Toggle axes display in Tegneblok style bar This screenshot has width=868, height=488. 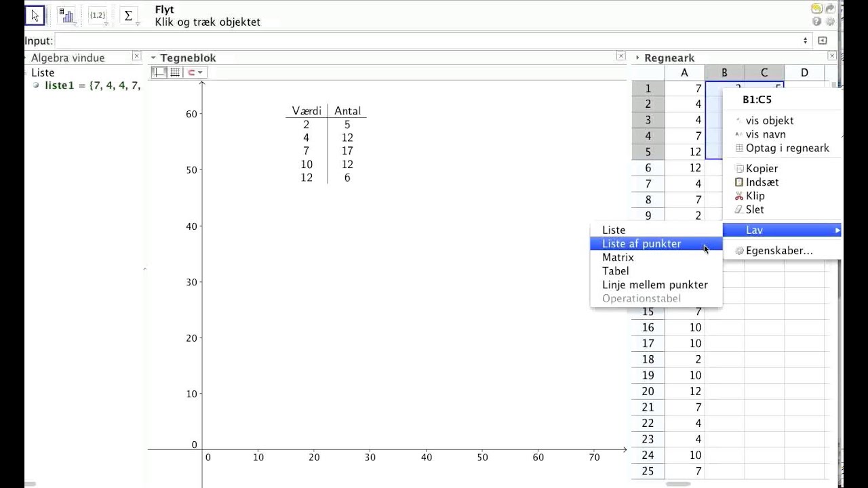[159, 73]
